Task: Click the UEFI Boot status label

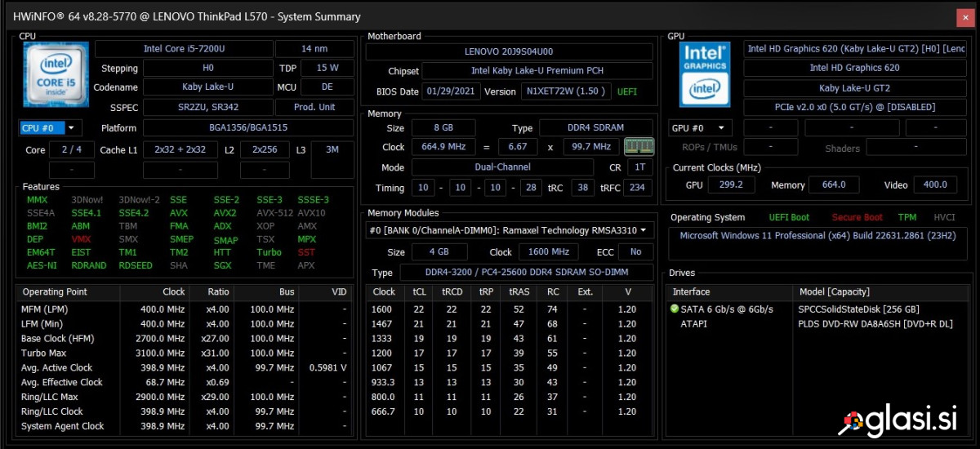Action: (x=789, y=218)
